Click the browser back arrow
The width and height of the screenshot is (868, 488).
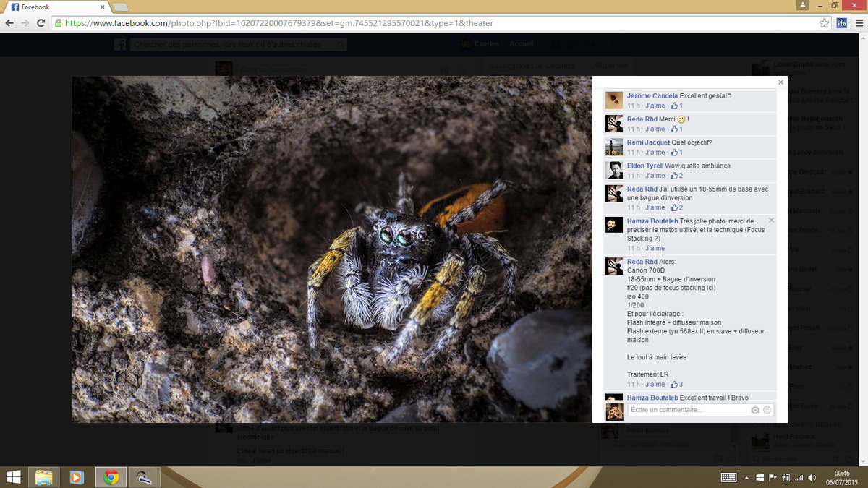(x=9, y=23)
